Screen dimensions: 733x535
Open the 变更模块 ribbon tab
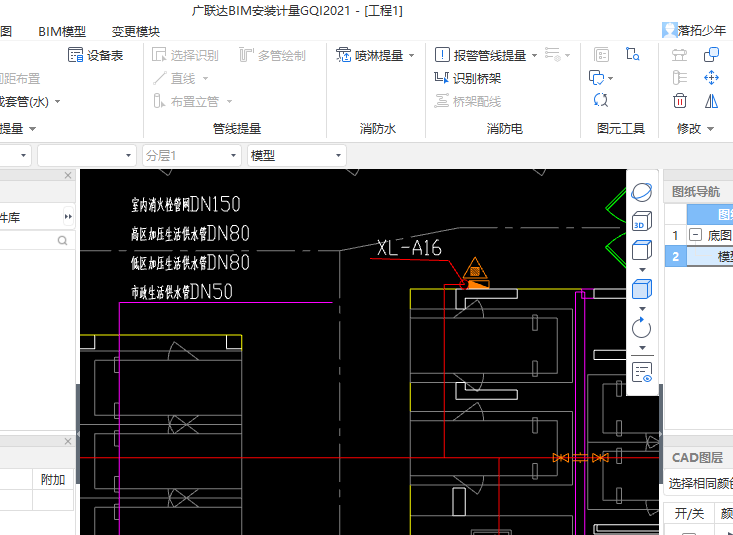point(136,31)
